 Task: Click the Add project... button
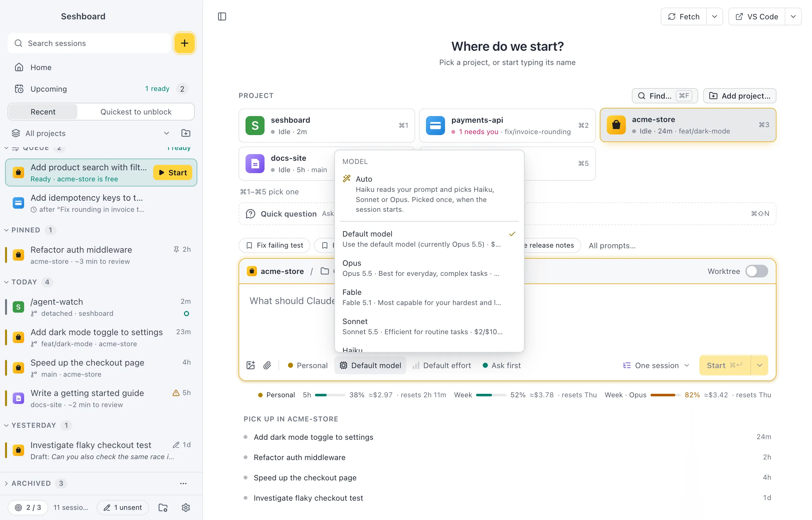click(739, 96)
